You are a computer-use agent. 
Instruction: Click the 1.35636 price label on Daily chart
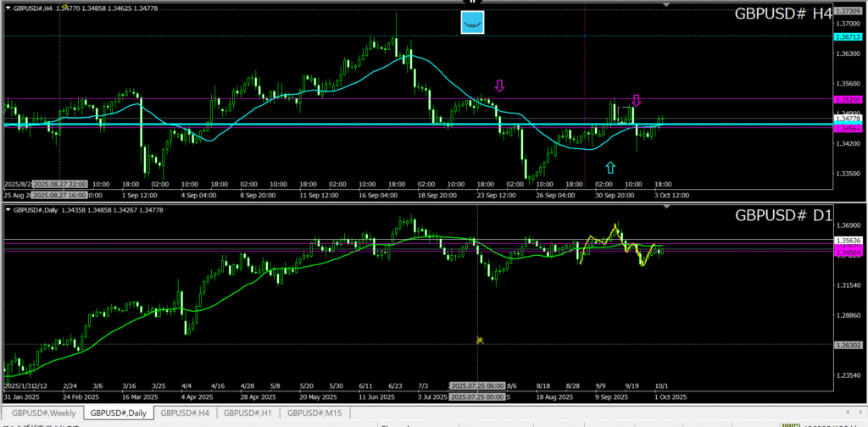847,241
